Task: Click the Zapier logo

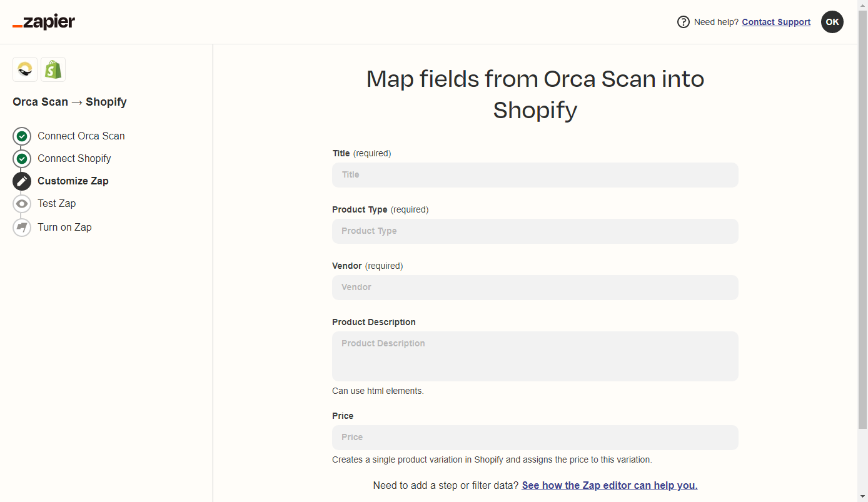Action: click(x=44, y=23)
